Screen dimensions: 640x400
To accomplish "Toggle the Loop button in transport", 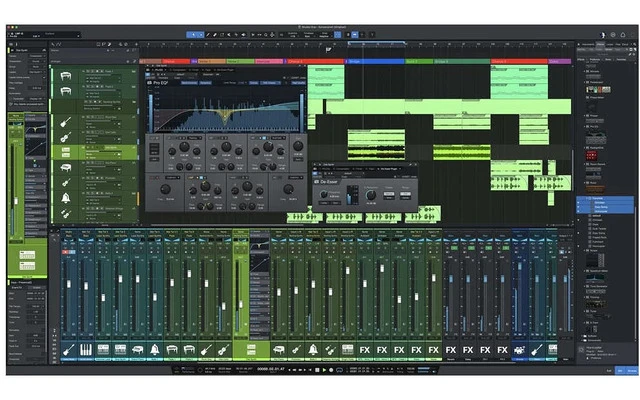I will [339, 370].
